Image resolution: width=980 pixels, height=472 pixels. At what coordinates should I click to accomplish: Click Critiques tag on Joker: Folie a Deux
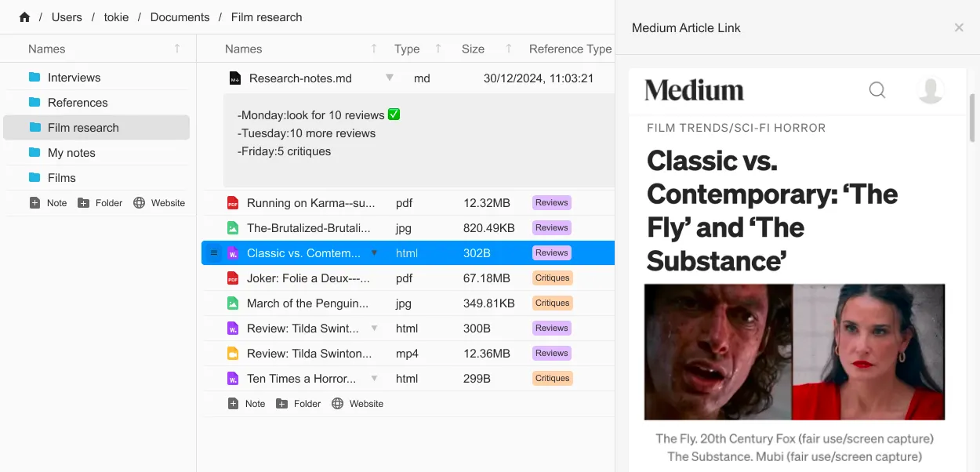552,278
